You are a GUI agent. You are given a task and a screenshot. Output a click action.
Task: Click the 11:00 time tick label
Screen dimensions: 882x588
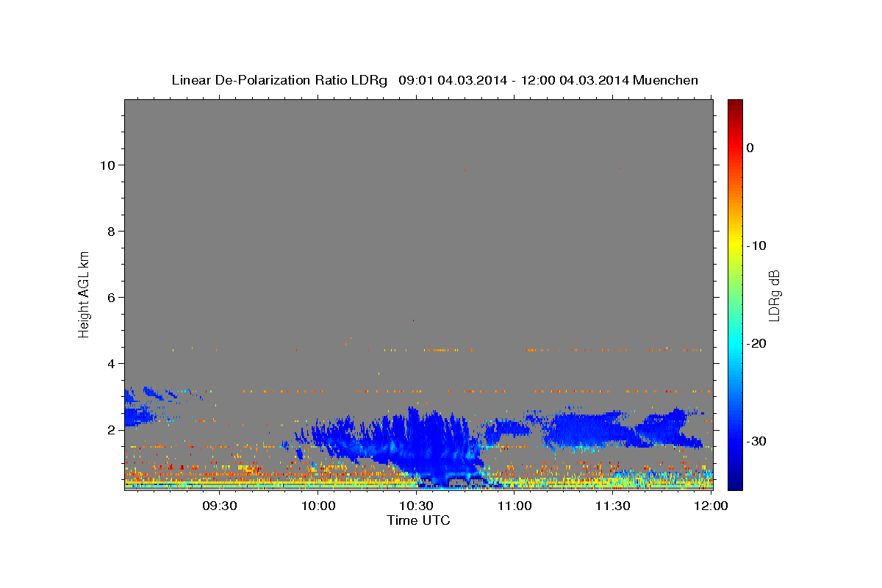[514, 506]
